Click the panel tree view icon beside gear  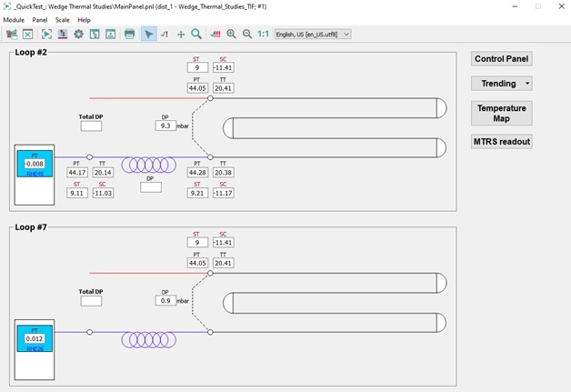pyautogui.click(x=95, y=35)
